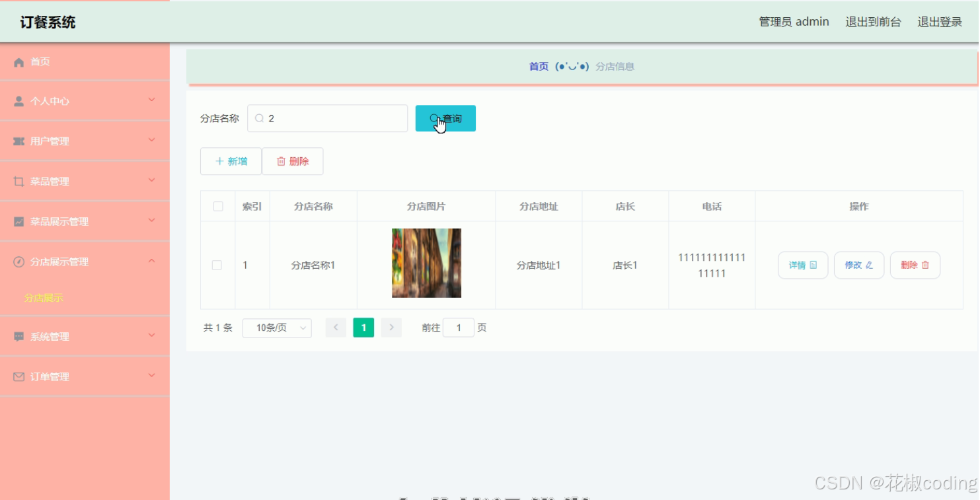Select the row checkbox to enable deletion

coord(217,264)
